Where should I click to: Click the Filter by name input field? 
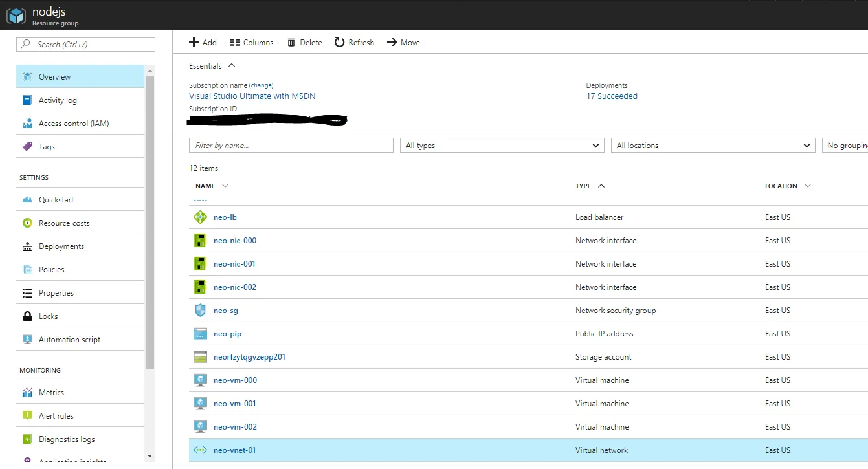(x=291, y=146)
